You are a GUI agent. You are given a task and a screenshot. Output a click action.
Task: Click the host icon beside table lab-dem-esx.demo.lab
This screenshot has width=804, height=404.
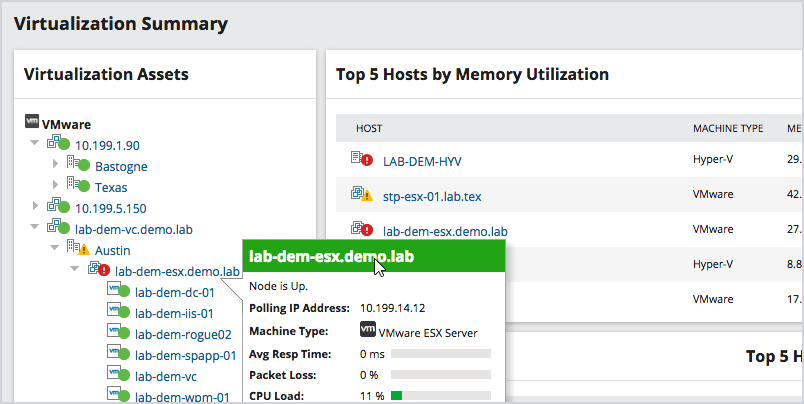click(362, 229)
